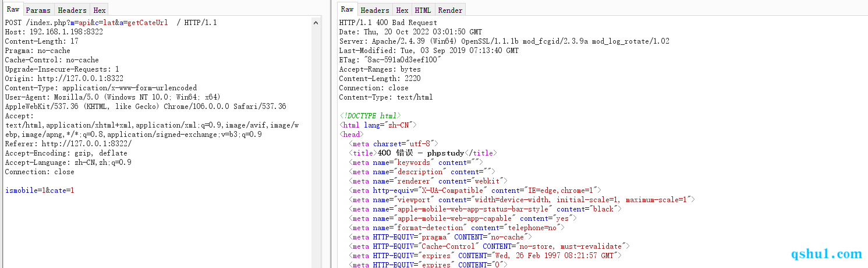Open the Hex tab in request pane
The height and width of the screenshot is (268, 868).
coord(100,10)
